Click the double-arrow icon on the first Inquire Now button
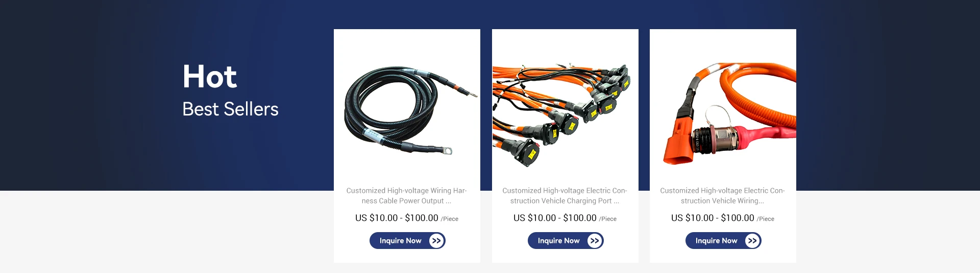This screenshot has height=273, width=980. (x=436, y=241)
